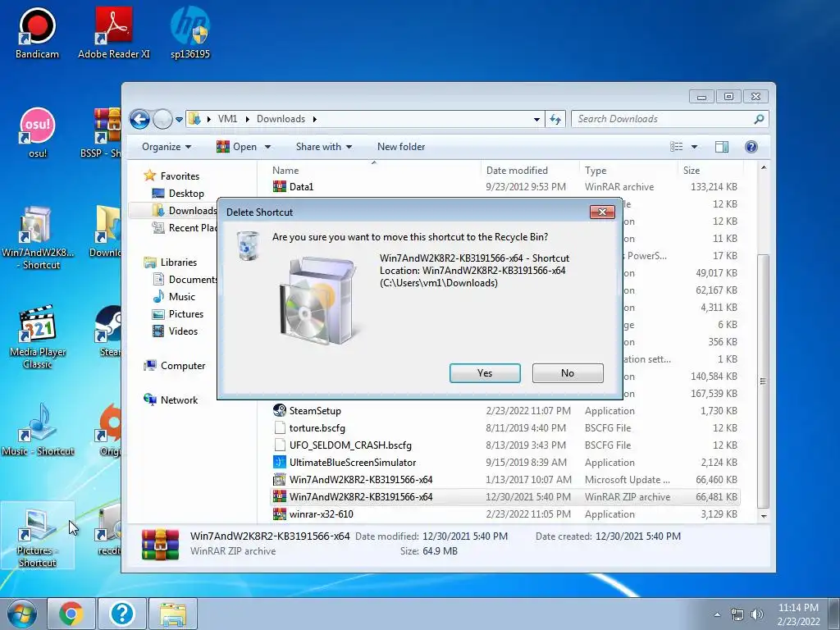Select UFO_SELDOM_CRASH.bscfg file

coord(505,445)
